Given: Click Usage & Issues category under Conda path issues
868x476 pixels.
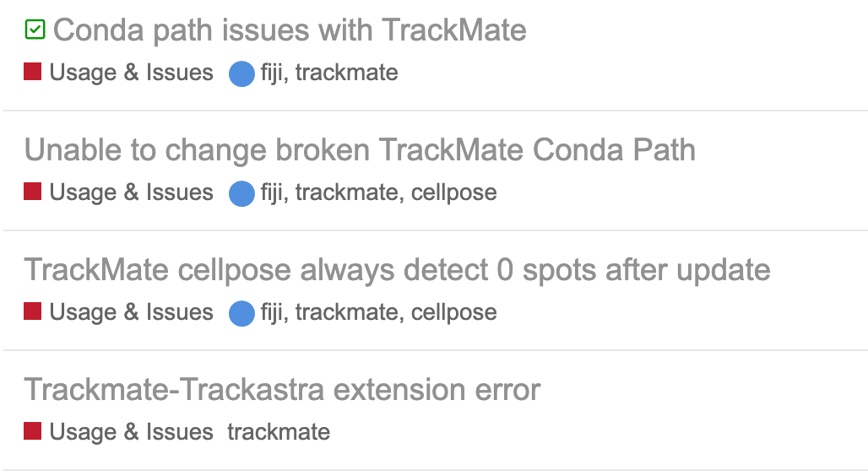Looking at the screenshot, I should coord(131,73).
